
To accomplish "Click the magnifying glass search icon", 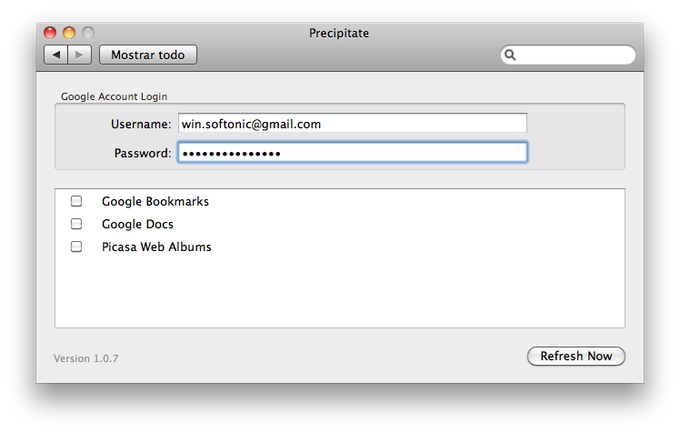I will (x=510, y=55).
